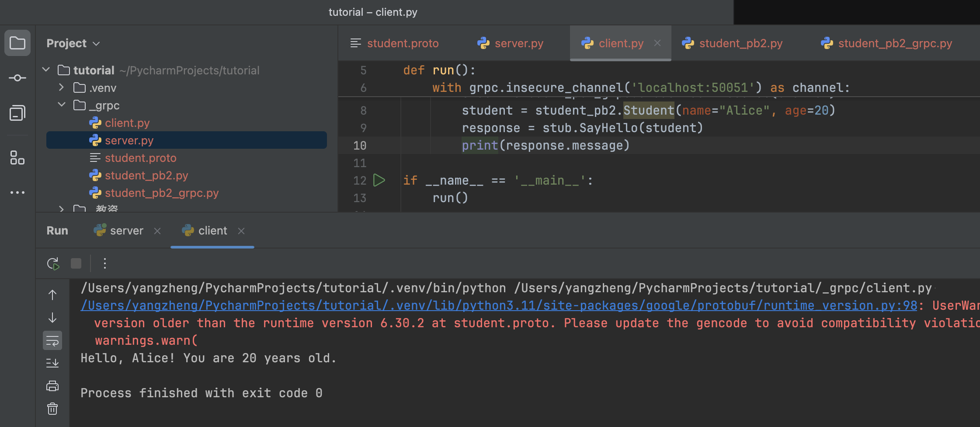The width and height of the screenshot is (980, 427).
Task: Toggle soft-wrap in the run console
Action: tap(52, 340)
